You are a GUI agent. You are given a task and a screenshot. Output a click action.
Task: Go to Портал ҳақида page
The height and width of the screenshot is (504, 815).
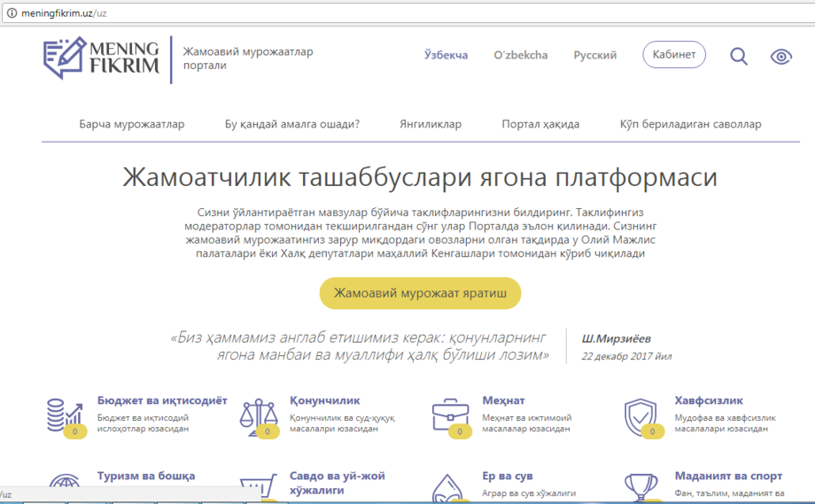tap(540, 124)
